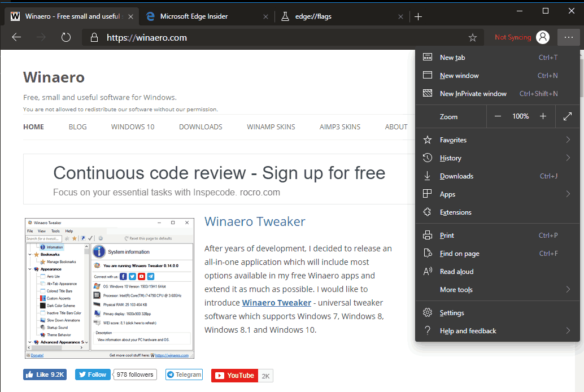
Task: Click the Winaero tab favicon W
Action: (15, 16)
